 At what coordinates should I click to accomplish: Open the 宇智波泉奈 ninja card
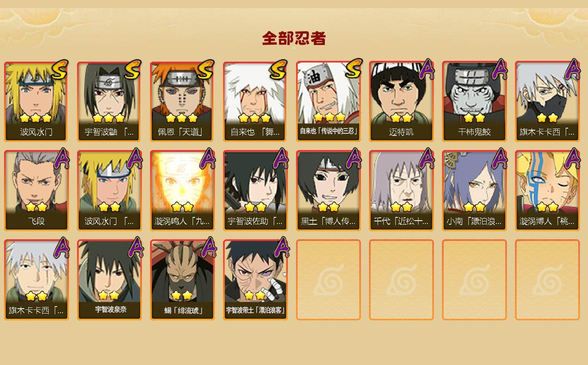point(109,280)
